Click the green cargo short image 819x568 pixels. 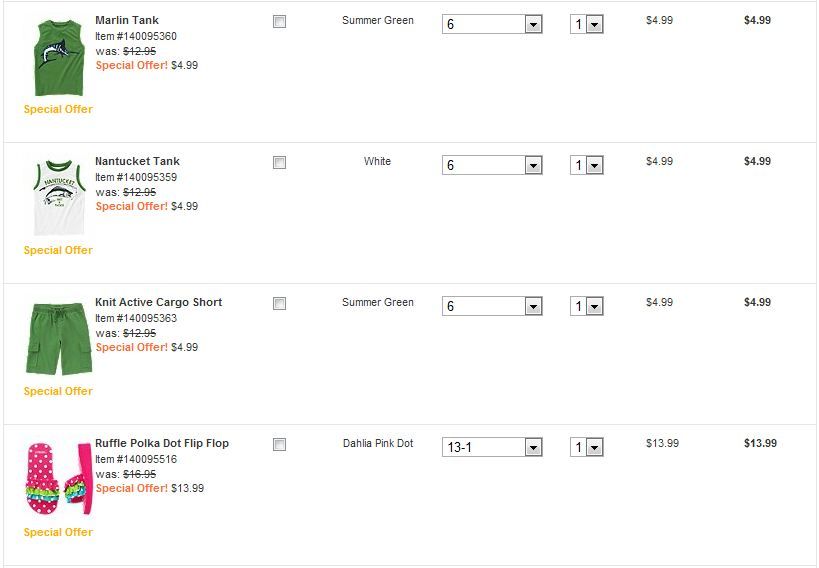pyautogui.click(x=58, y=338)
